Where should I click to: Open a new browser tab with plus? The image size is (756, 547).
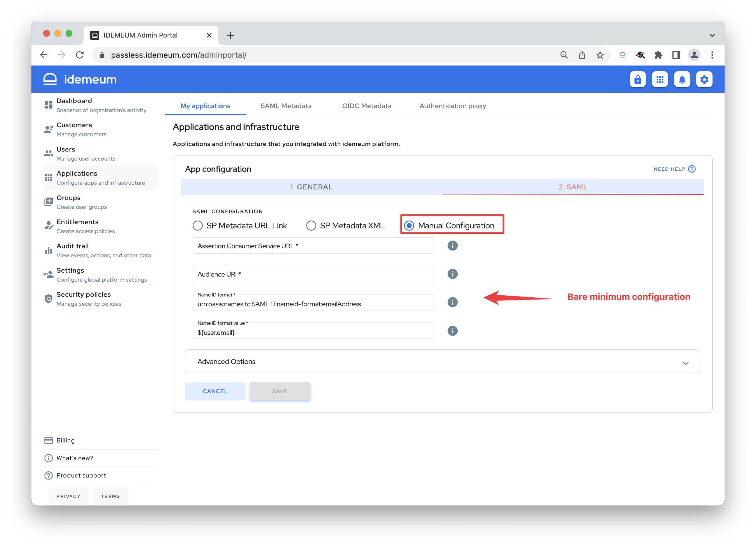(x=230, y=35)
